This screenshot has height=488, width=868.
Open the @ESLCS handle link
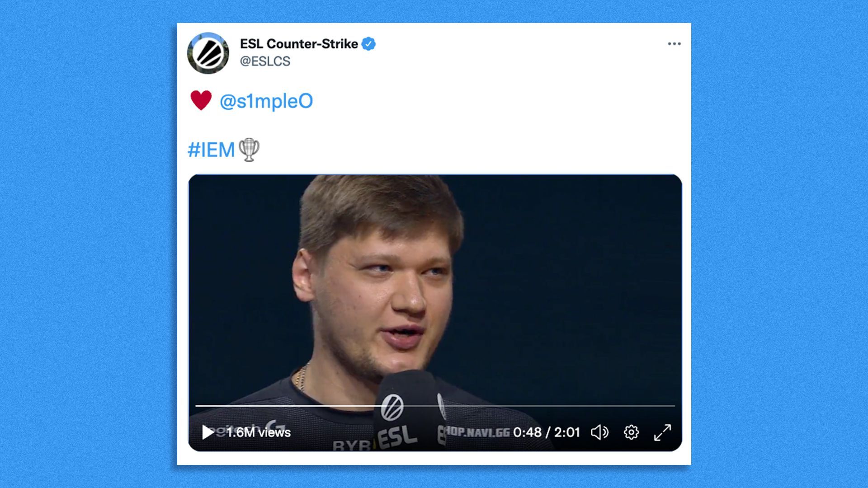265,61
